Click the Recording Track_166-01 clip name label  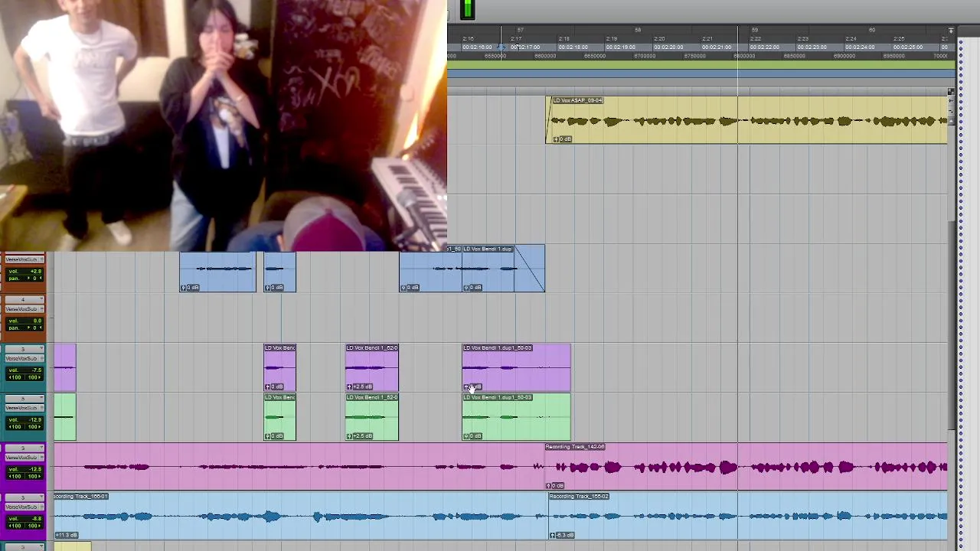(81, 497)
